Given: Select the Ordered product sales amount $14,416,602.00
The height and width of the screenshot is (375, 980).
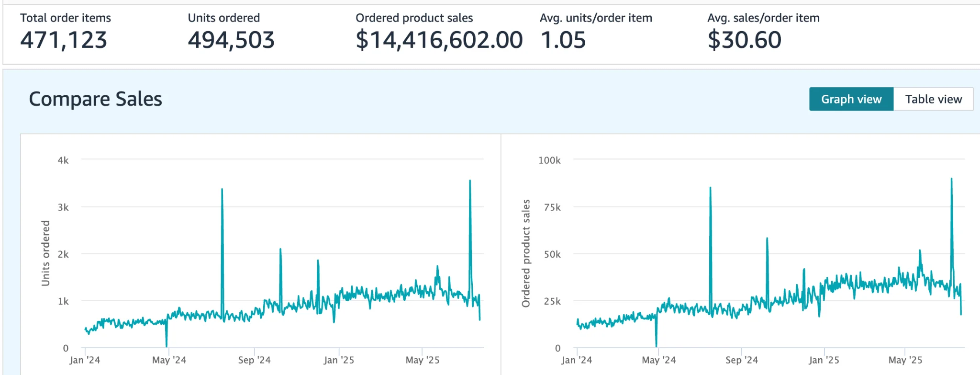Looking at the screenshot, I should pyautogui.click(x=439, y=40).
